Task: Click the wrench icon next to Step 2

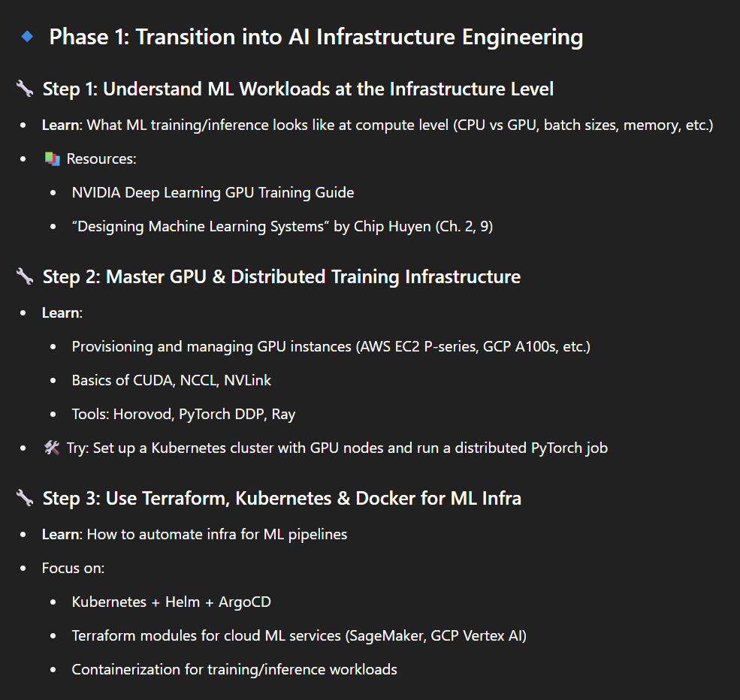Action: point(25,276)
